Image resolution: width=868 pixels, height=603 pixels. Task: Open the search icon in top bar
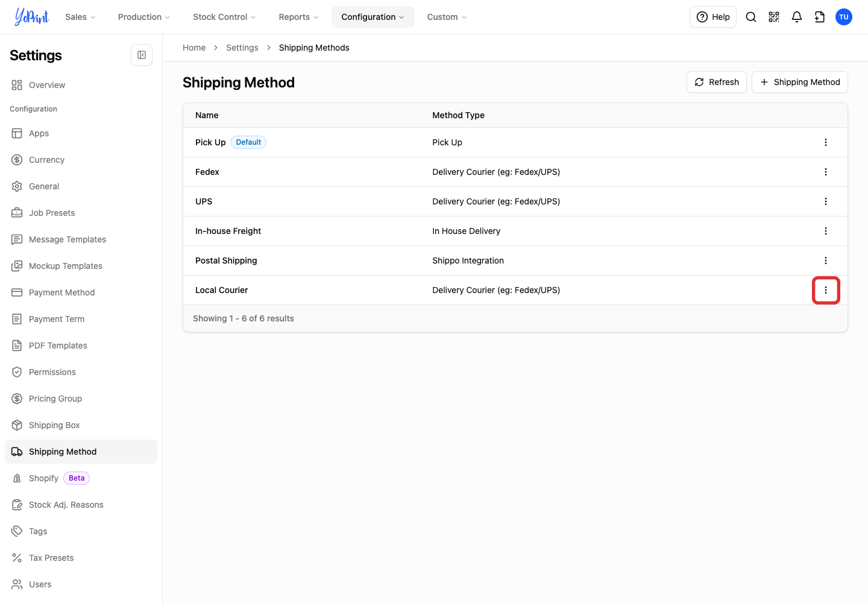pyautogui.click(x=751, y=17)
